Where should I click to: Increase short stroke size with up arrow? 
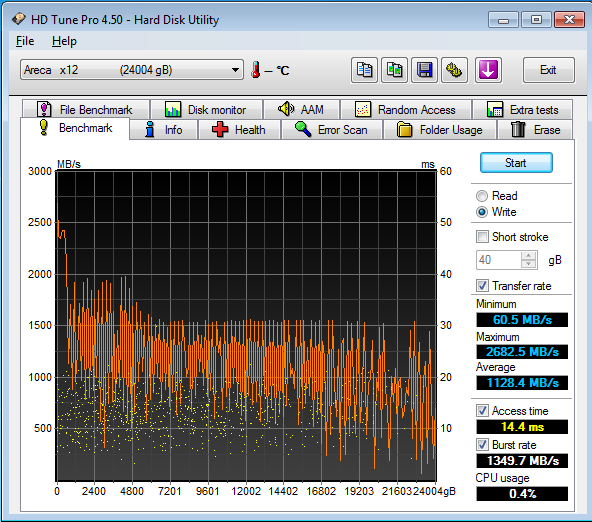(x=529, y=256)
